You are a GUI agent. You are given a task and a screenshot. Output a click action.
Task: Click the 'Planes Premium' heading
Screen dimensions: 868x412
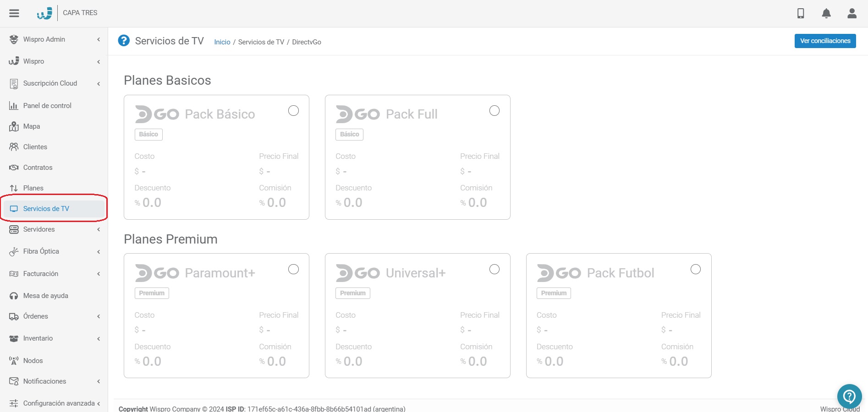(x=170, y=239)
